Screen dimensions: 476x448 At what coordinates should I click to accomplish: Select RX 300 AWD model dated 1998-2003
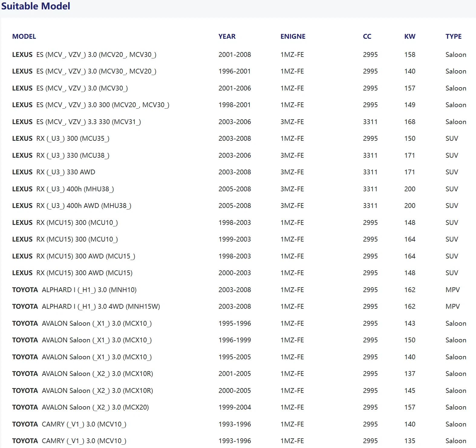[74, 256]
